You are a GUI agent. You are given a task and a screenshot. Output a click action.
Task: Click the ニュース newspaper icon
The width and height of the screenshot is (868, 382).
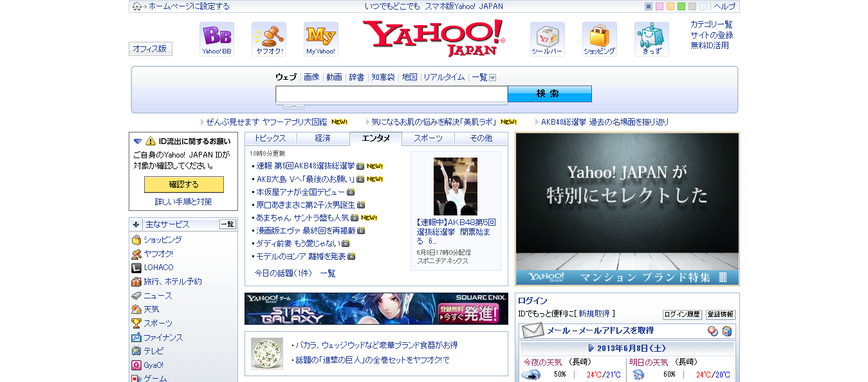pyautogui.click(x=136, y=296)
